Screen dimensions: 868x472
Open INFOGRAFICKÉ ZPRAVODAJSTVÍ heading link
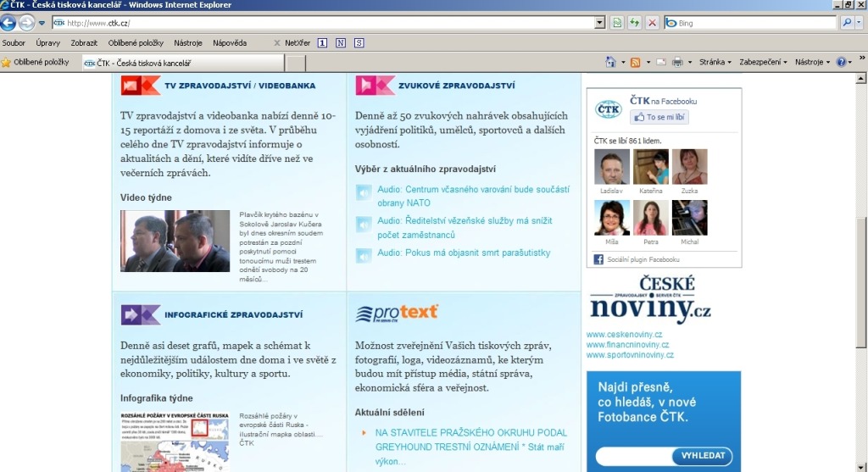pyautogui.click(x=234, y=315)
